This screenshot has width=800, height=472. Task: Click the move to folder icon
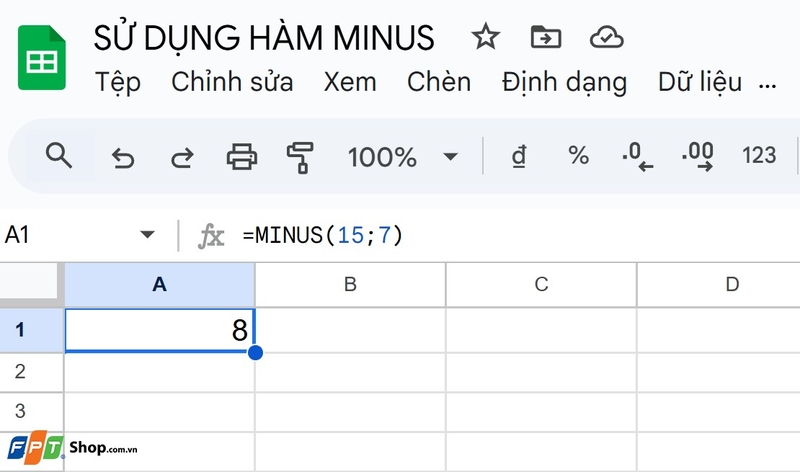point(546,37)
